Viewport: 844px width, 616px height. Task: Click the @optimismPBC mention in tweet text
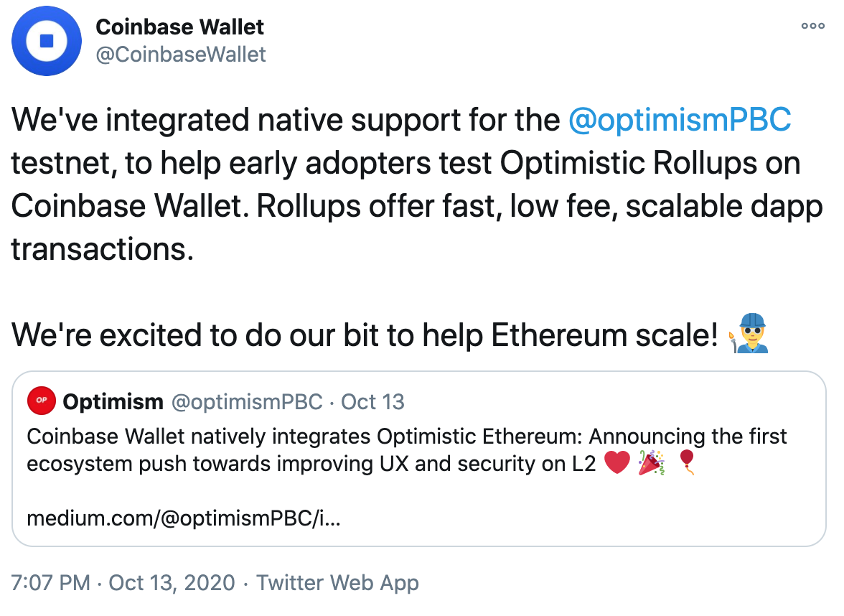[x=679, y=120]
